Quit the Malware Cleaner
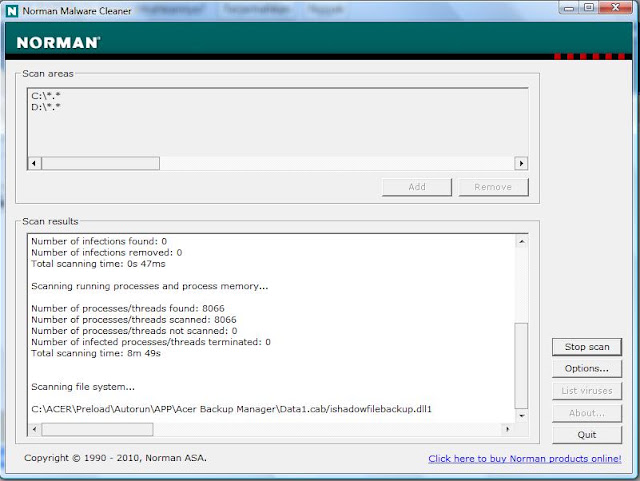This screenshot has width=640, height=481. click(587, 435)
